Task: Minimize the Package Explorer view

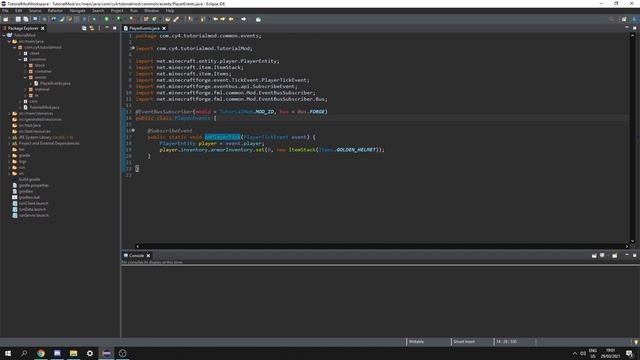Action: click(107, 28)
